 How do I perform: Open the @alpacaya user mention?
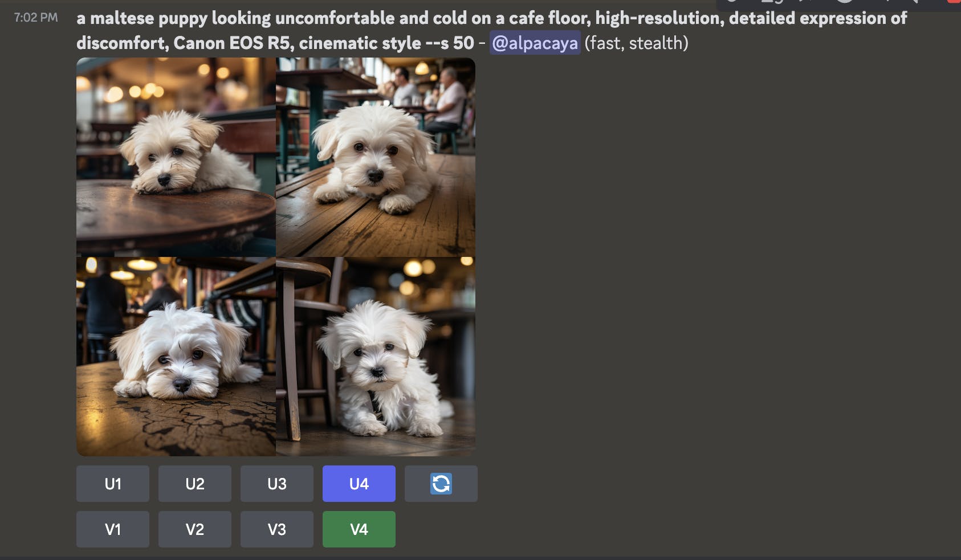(x=535, y=43)
